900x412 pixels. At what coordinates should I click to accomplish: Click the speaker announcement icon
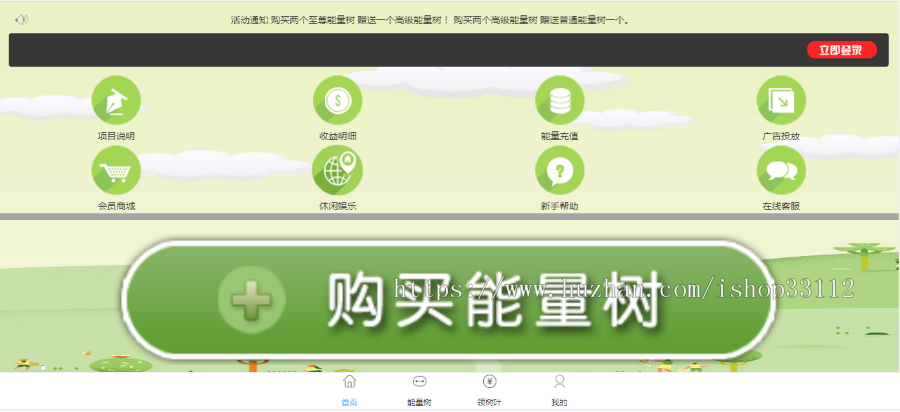pos(21,20)
